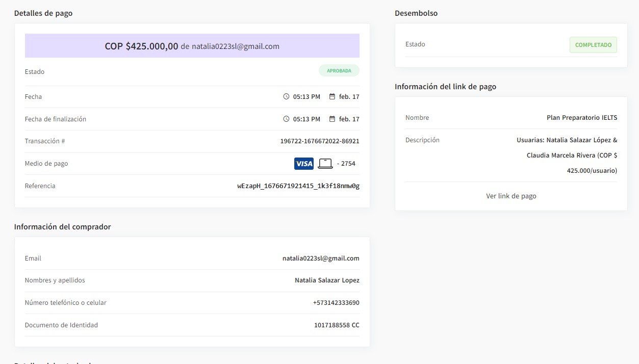
Task: Click the calendar icon beside Fecha de finalización
Action: [x=332, y=119]
